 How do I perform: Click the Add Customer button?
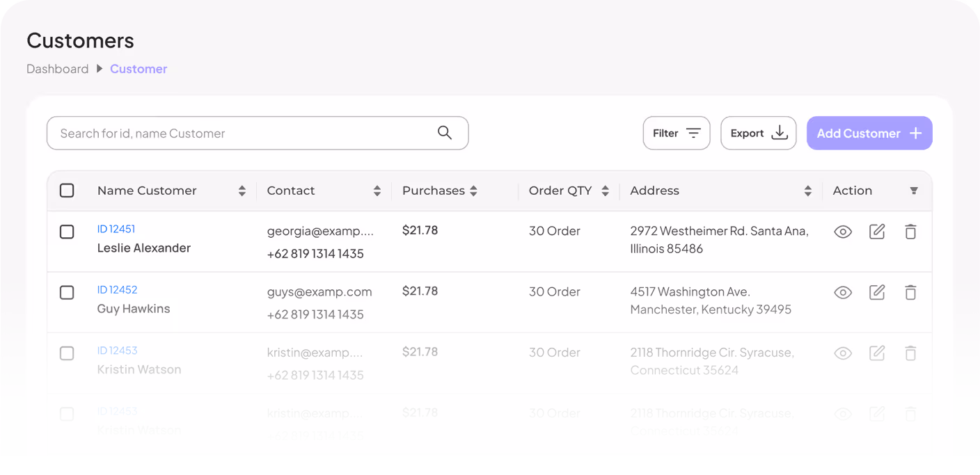tap(869, 133)
